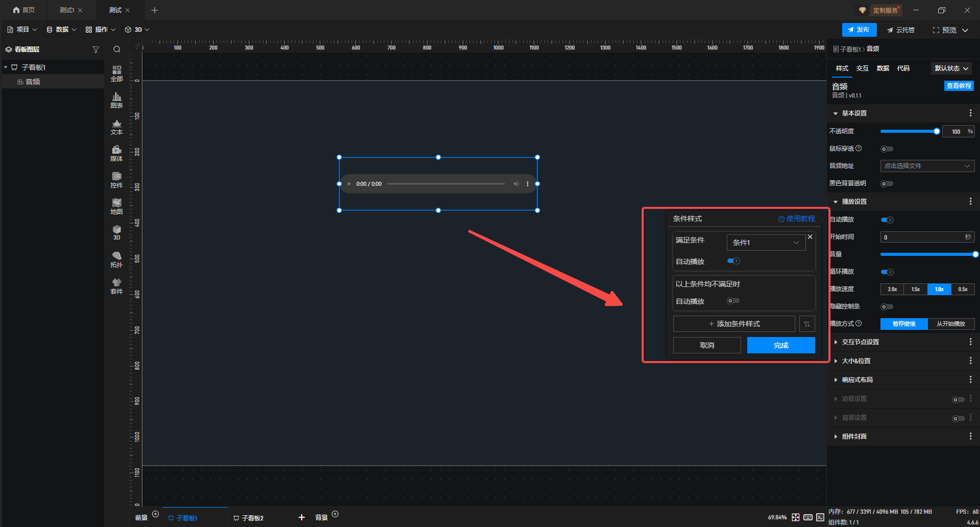980x527 pixels.
Task: Toggle 循环播放 loop playback switch
Action: click(887, 272)
